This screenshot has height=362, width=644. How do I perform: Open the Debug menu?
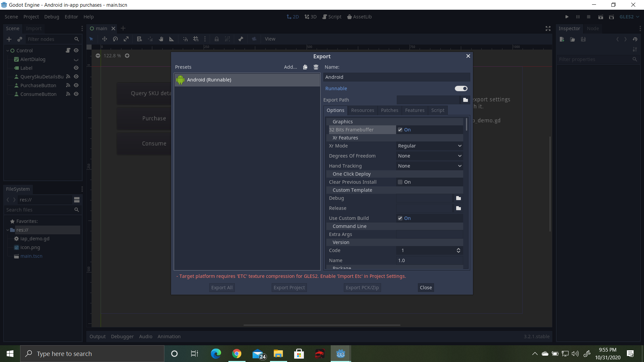pyautogui.click(x=52, y=17)
